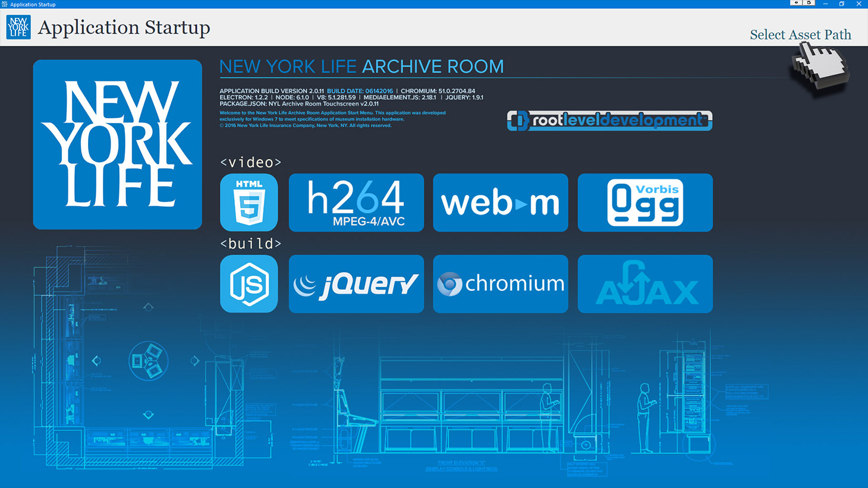
Task: Click the HTML5 shield icon
Action: coord(249,203)
